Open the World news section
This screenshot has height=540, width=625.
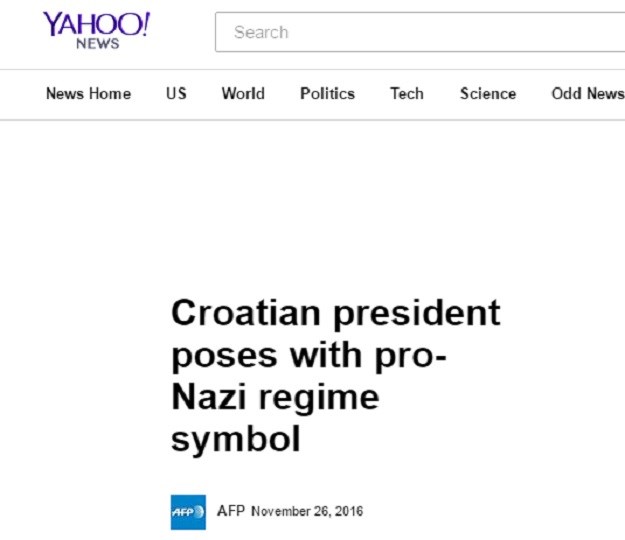coord(243,94)
